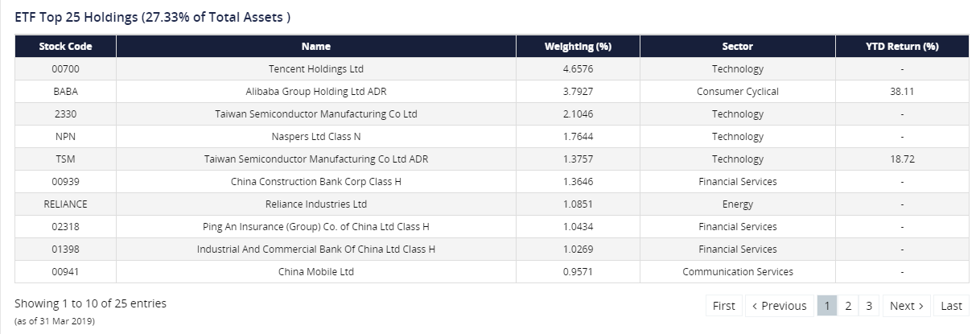This screenshot has width=980, height=334.
Task: Click the Energy sector cell
Action: [x=737, y=204]
